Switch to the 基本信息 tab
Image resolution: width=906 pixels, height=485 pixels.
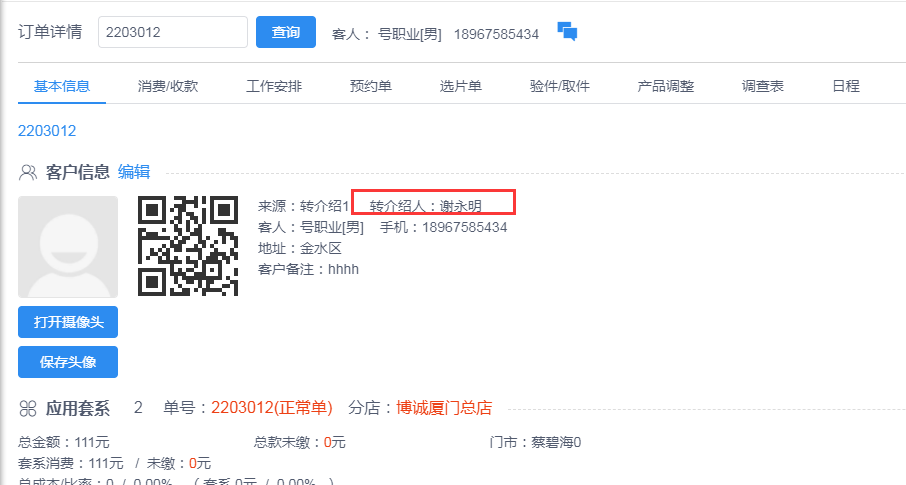point(62,86)
